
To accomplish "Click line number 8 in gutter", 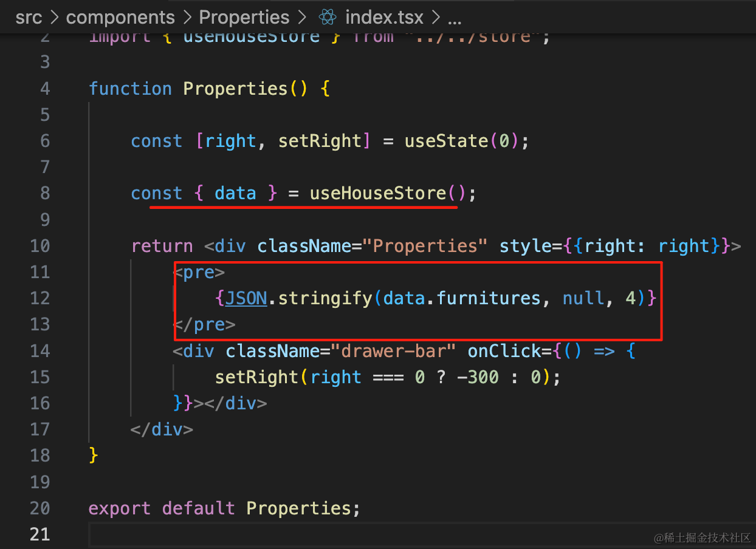I will [44, 193].
